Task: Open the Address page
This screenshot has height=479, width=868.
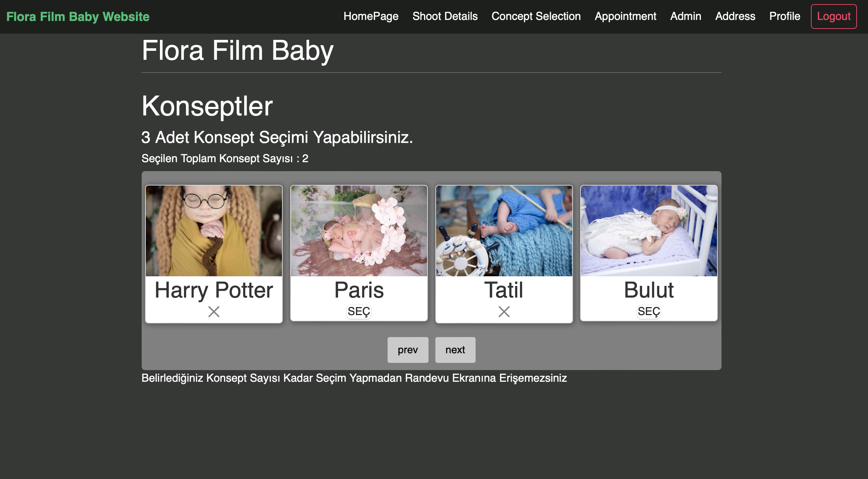Action: pyautogui.click(x=735, y=16)
